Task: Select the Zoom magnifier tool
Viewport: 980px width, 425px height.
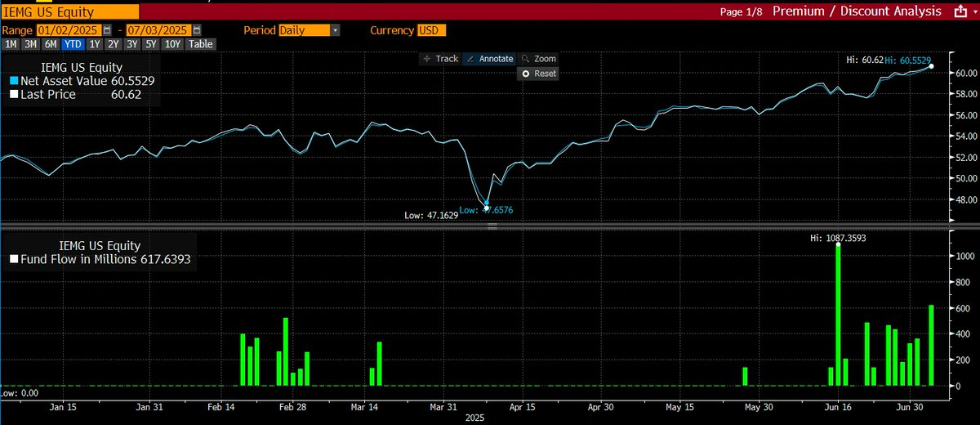Action: [x=538, y=59]
